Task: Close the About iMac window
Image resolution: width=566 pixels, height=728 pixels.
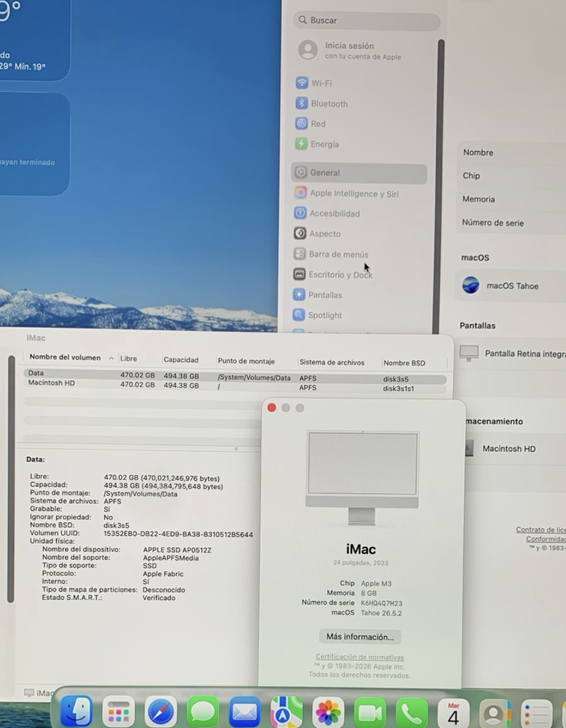Action: click(x=271, y=408)
